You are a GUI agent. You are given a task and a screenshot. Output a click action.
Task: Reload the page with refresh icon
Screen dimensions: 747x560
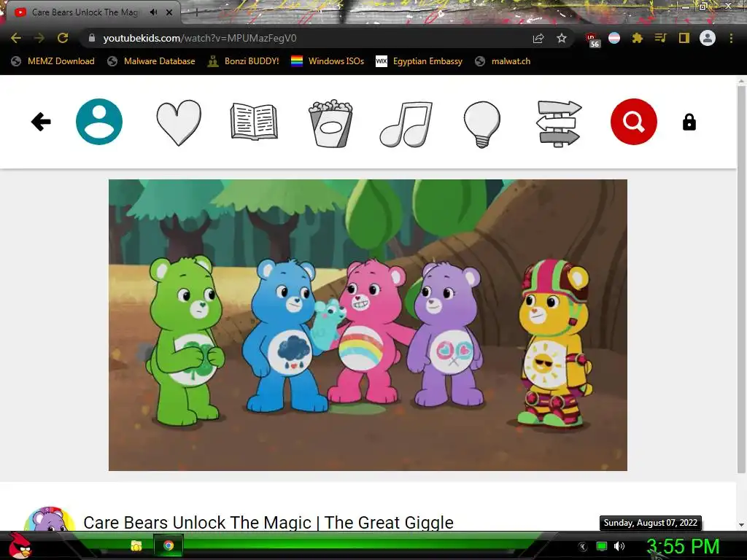63,38
